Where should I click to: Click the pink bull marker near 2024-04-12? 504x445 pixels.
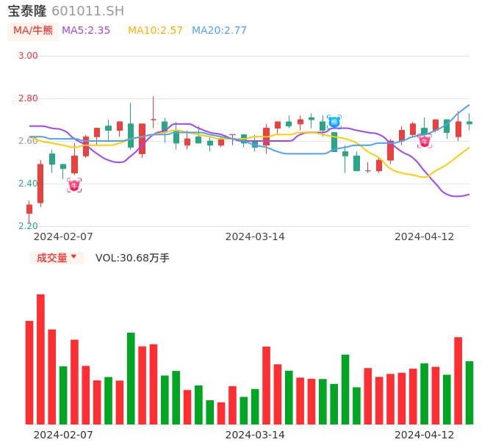pos(425,141)
